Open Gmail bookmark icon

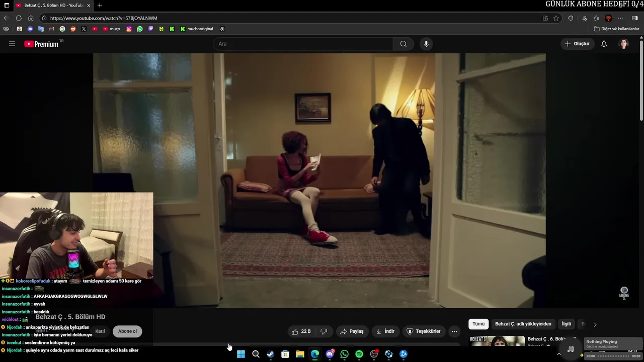point(51,29)
